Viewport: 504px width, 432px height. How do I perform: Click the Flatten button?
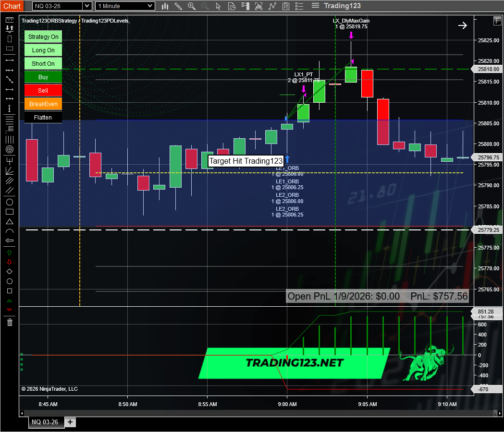(x=43, y=117)
